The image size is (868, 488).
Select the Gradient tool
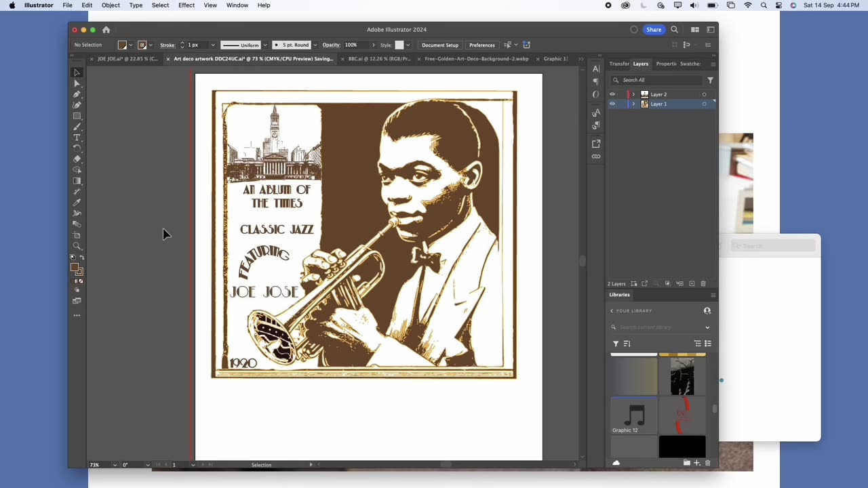click(77, 181)
